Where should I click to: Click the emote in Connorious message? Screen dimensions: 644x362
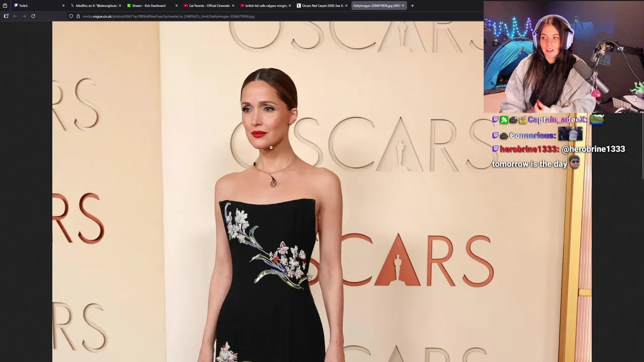coord(570,134)
